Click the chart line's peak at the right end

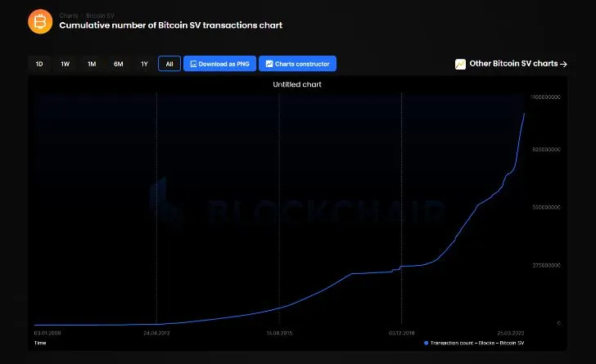point(525,113)
